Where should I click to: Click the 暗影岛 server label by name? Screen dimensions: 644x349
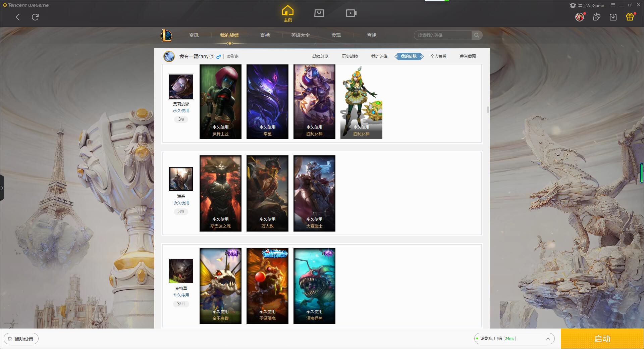click(232, 56)
